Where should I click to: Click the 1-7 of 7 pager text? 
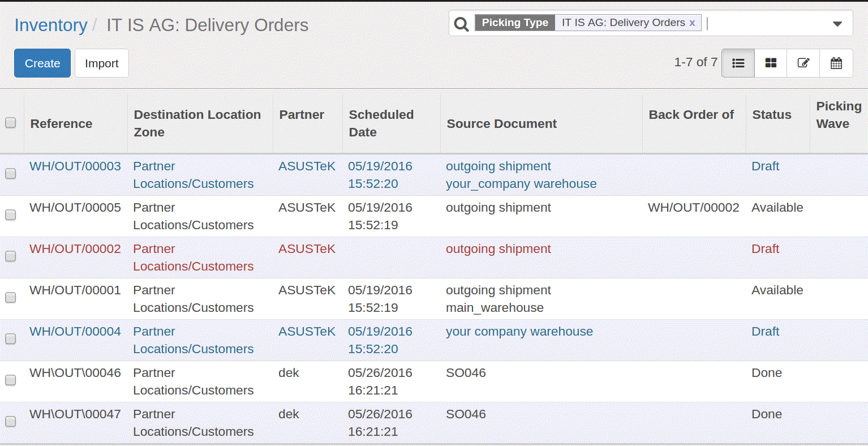click(x=695, y=62)
